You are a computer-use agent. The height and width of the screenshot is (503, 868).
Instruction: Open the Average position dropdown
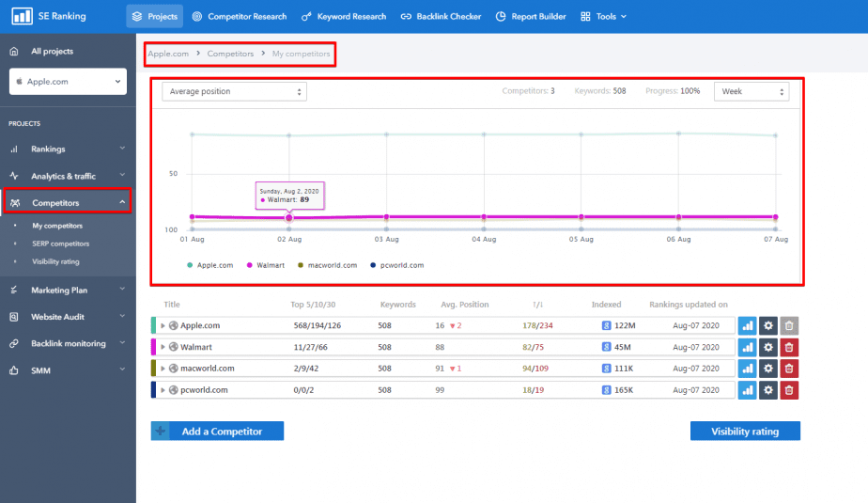click(x=234, y=91)
